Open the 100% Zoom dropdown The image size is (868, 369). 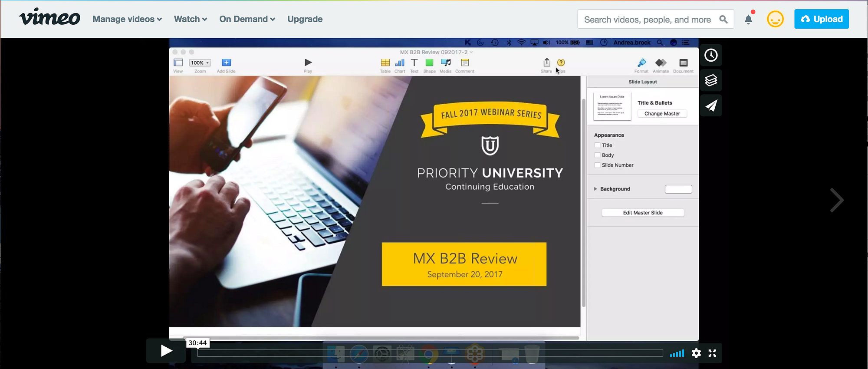tap(200, 63)
